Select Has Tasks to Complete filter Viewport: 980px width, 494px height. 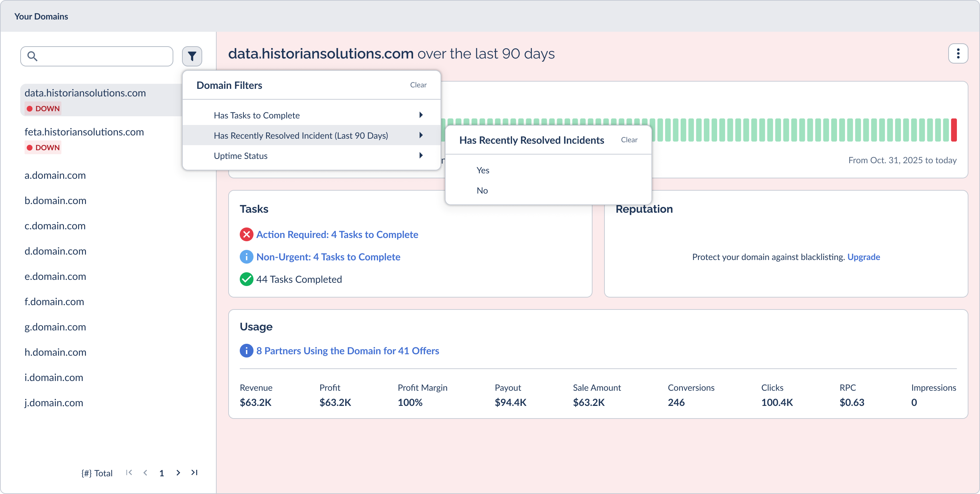click(x=312, y=115)
